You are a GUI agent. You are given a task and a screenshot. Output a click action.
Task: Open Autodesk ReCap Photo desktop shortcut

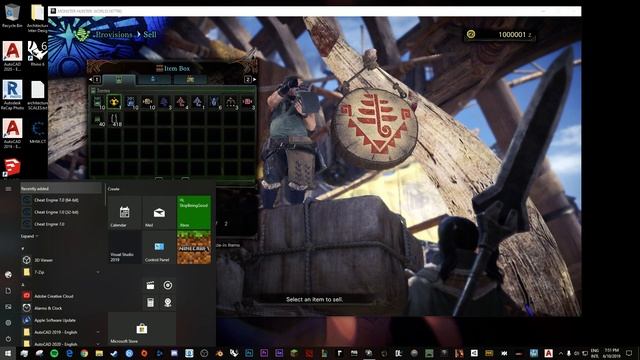[x=12, y=94]
